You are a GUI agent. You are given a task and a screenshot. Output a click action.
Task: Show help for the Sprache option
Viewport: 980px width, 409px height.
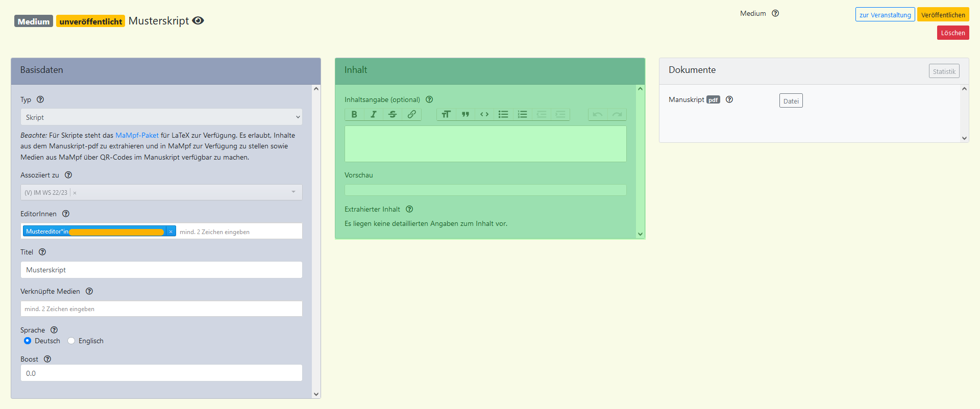click(x=54, y=330)
